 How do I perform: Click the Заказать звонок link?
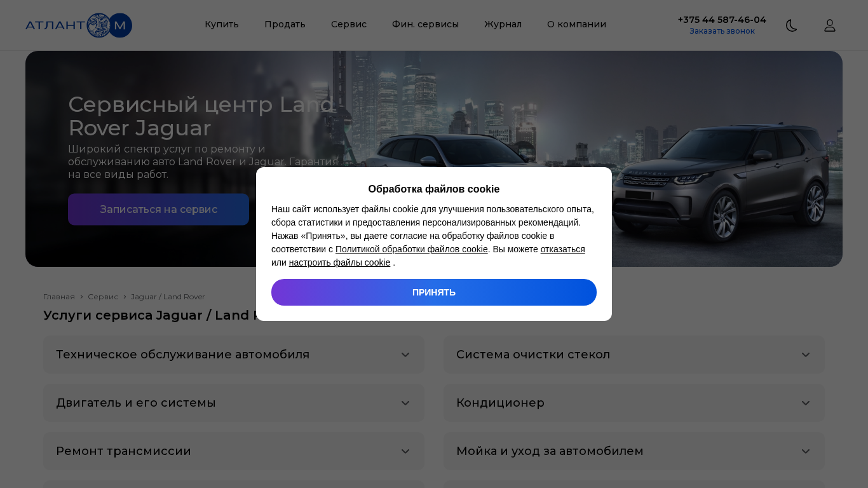[x=722, y=31]
